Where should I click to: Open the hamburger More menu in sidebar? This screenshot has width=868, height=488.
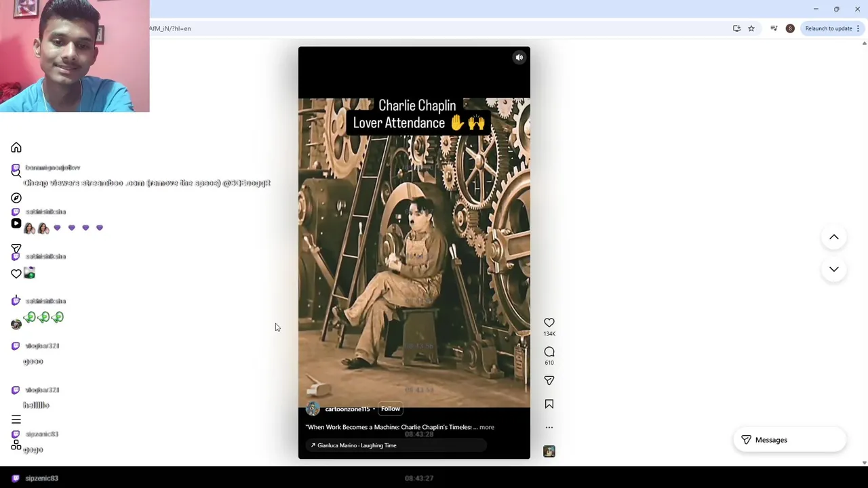pyautogui.click(x=16, y=420)
